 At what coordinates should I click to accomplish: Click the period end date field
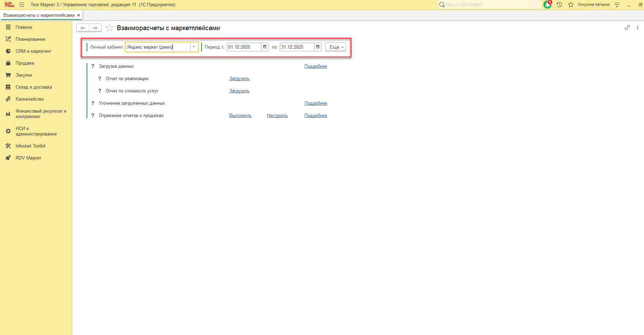[297, 47]
